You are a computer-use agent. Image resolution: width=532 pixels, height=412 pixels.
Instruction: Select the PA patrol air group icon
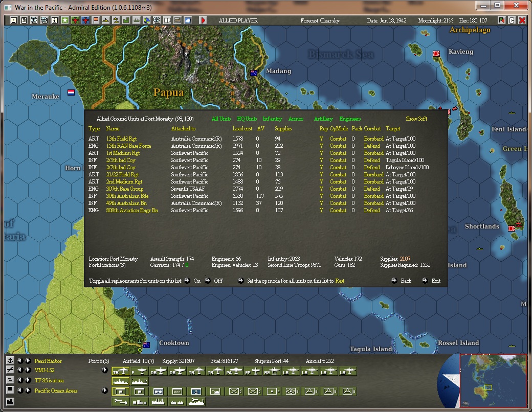pos(234,372)
